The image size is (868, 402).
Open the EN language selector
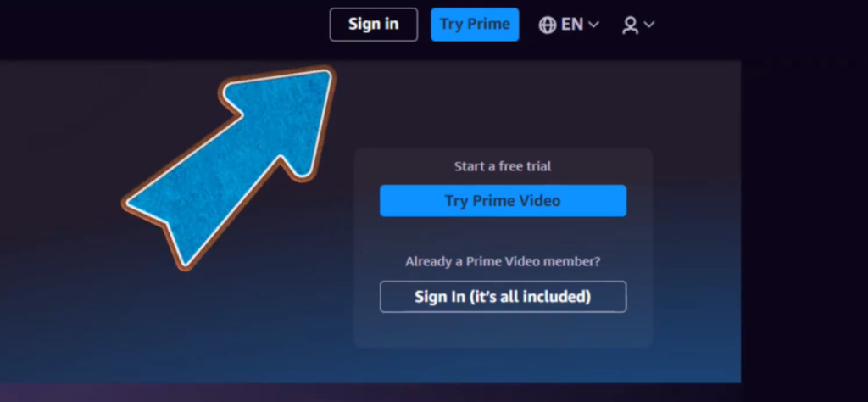[569, 25]
